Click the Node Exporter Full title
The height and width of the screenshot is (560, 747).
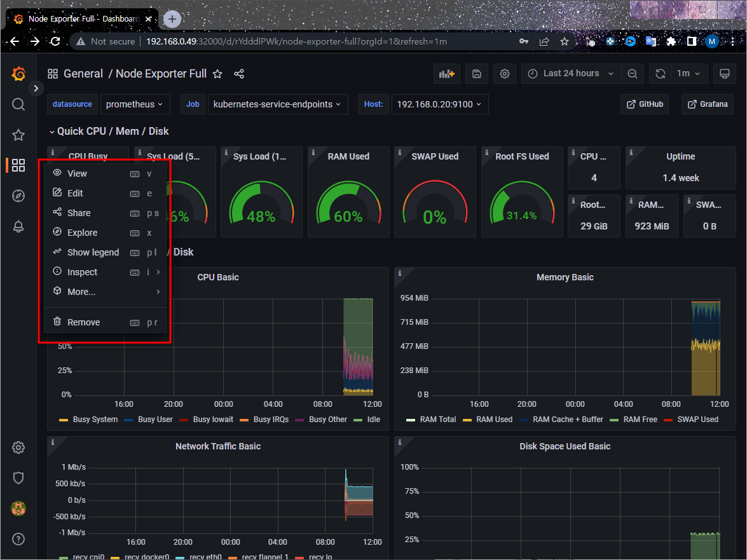161,74
